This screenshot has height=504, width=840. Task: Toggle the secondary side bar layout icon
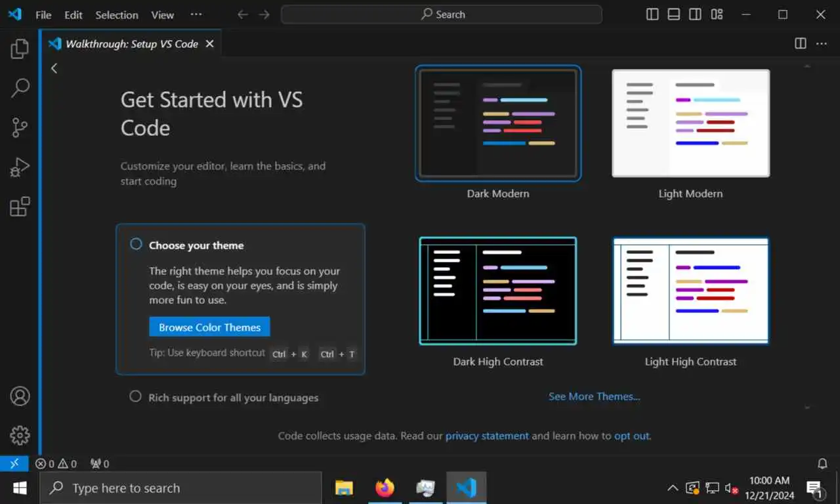tap(695, 14)
